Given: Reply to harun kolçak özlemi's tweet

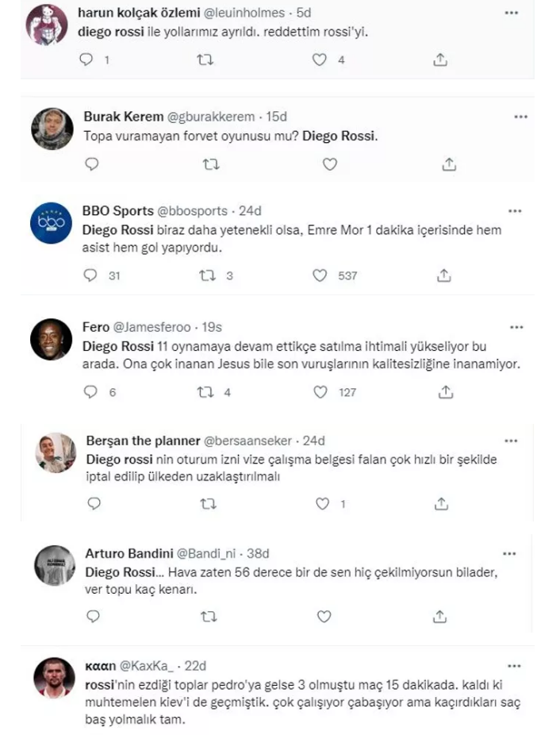Looking at the screenshot, I should coord(88,60).
